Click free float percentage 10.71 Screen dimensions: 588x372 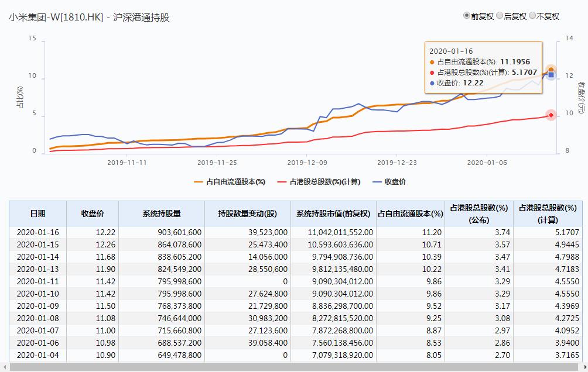(410, 244)
